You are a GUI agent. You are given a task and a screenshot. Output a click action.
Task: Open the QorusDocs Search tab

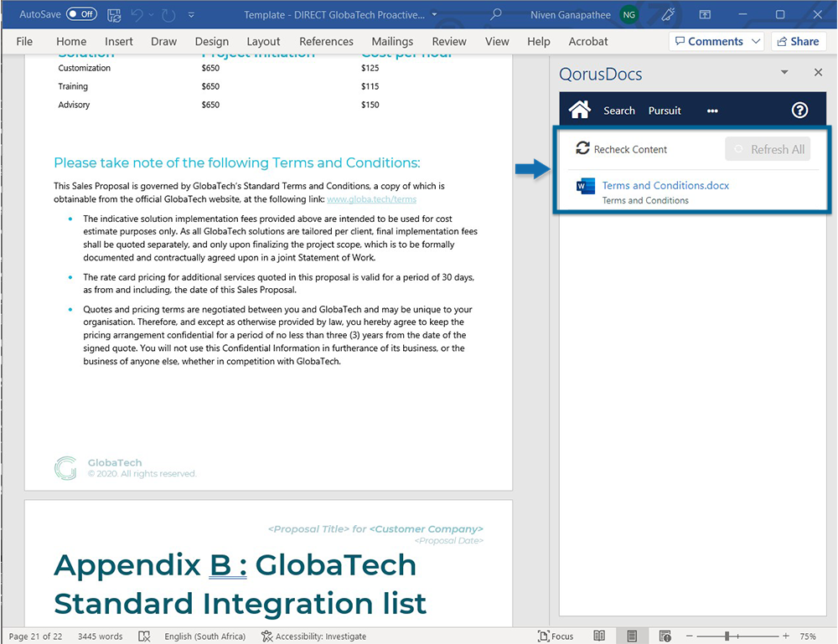619,111
